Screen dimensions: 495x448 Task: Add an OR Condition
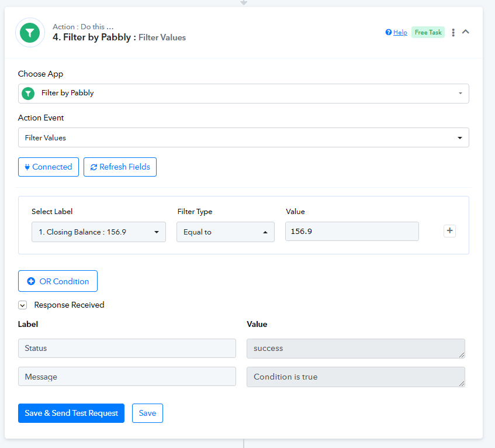coord(58,281)
